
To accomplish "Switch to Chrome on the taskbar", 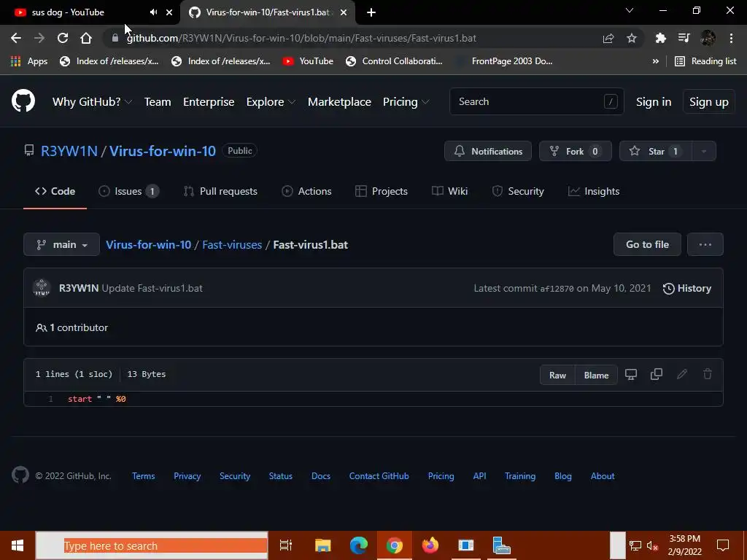I will coord(395,545).
